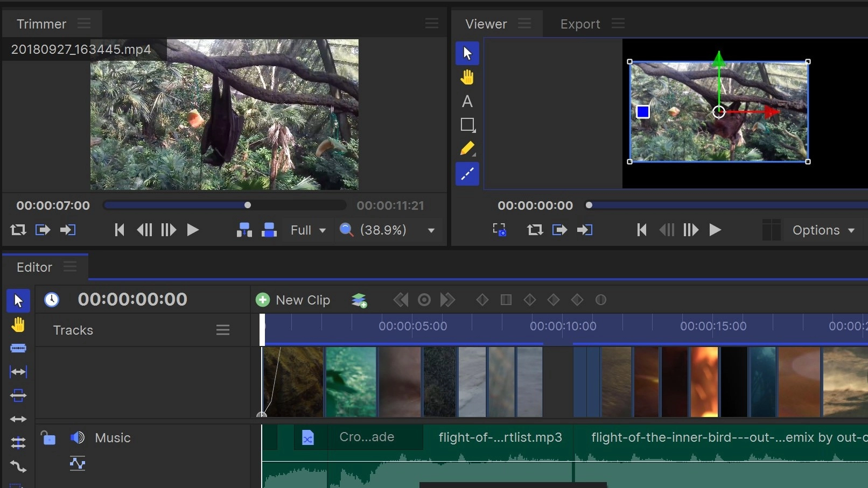Switch to the Viewer tab

pos(486,24)
